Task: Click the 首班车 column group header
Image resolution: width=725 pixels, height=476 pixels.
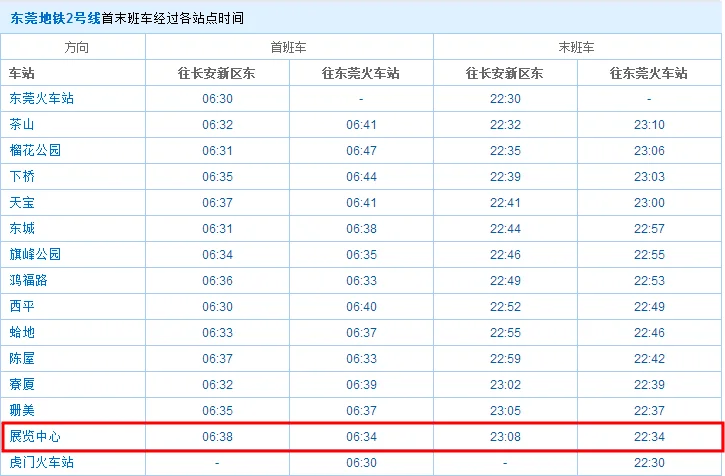Action: point(289,47)
